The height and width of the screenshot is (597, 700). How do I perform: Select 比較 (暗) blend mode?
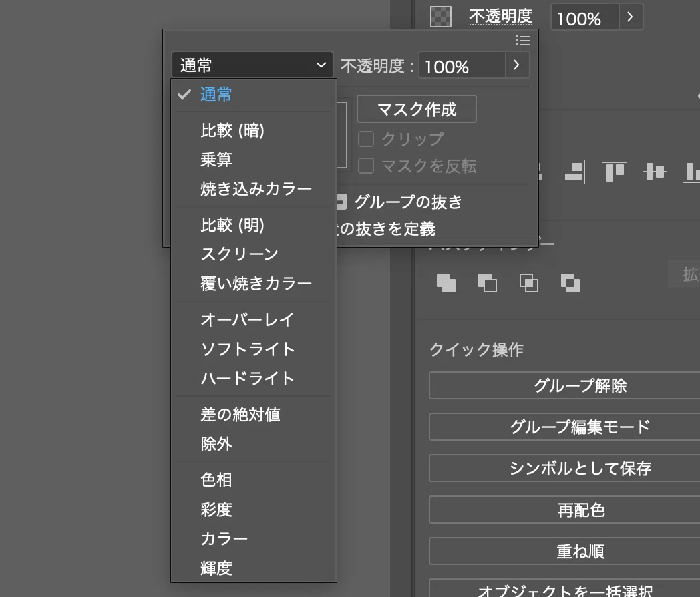tap(254, 130)
